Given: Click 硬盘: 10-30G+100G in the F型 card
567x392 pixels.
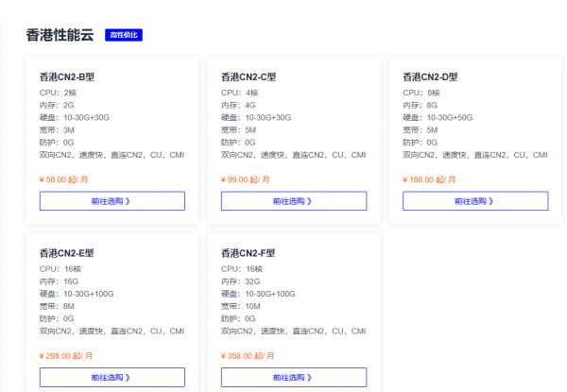Looking at the screenshot, I should point(258,294).
